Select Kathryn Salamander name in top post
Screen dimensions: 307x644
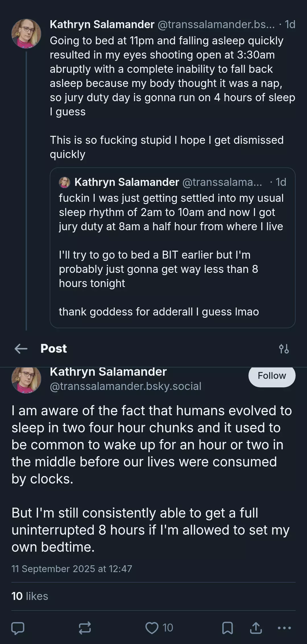tap(102, 24)
